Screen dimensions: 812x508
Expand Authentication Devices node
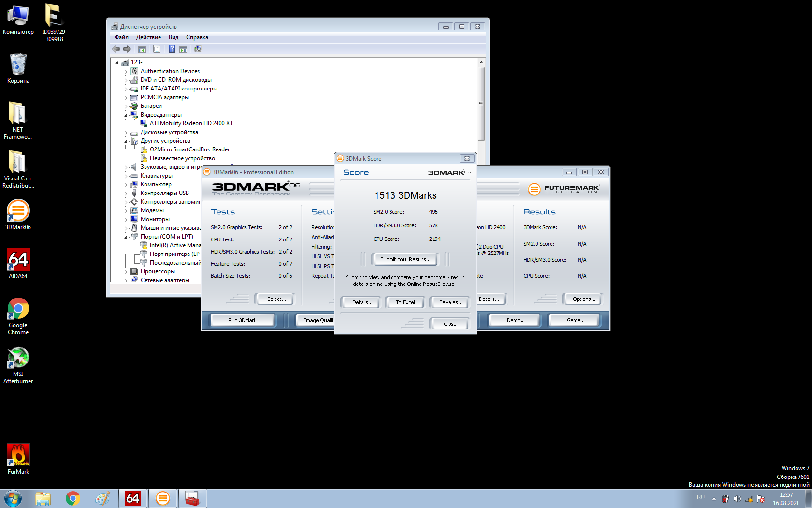[126, 72]
